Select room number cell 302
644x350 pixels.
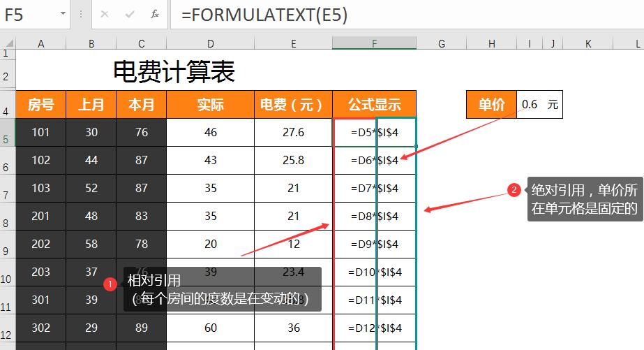(40, 328)
